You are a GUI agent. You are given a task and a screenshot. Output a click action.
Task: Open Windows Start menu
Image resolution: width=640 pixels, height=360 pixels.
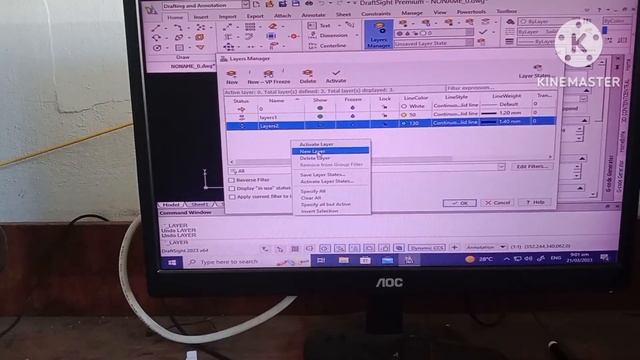[172, 262]
